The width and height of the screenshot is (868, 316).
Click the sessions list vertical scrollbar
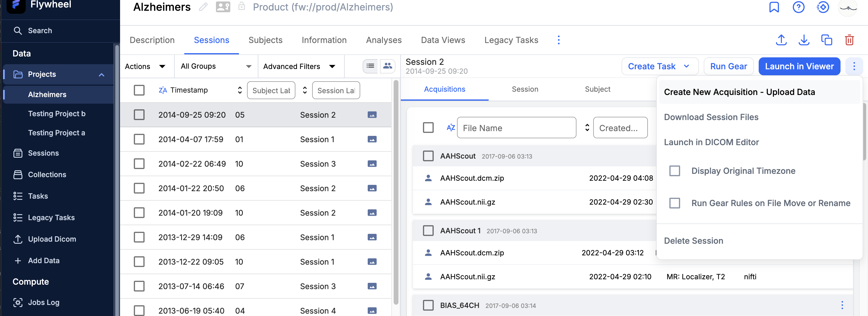(395, 192)
